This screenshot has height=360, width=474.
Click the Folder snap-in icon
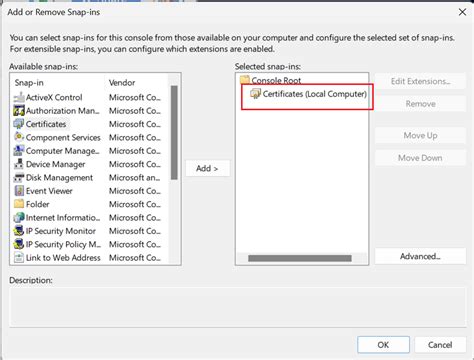pyautogui.click(x=19, y=204)
